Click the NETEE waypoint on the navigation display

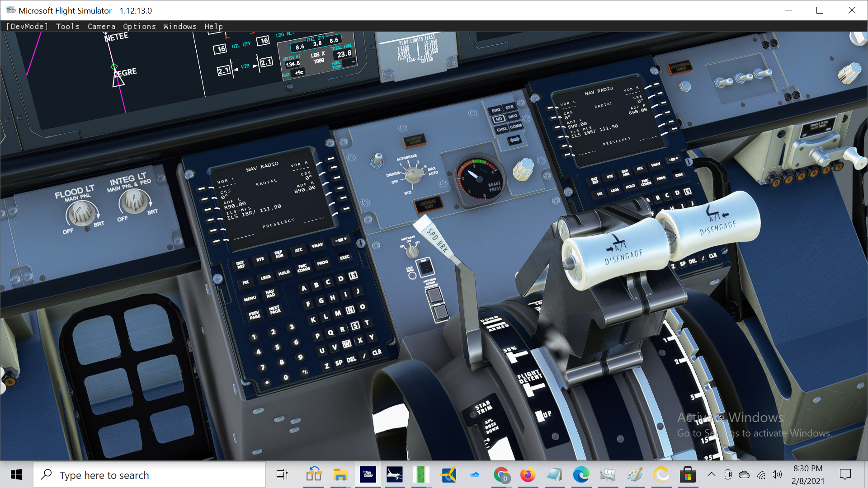pyautogui.click(x=117, y=37)
